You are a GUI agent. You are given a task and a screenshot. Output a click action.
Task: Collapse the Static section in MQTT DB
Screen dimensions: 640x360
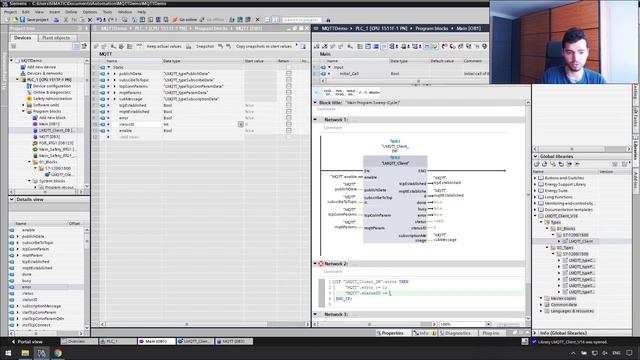coord(109,67)
